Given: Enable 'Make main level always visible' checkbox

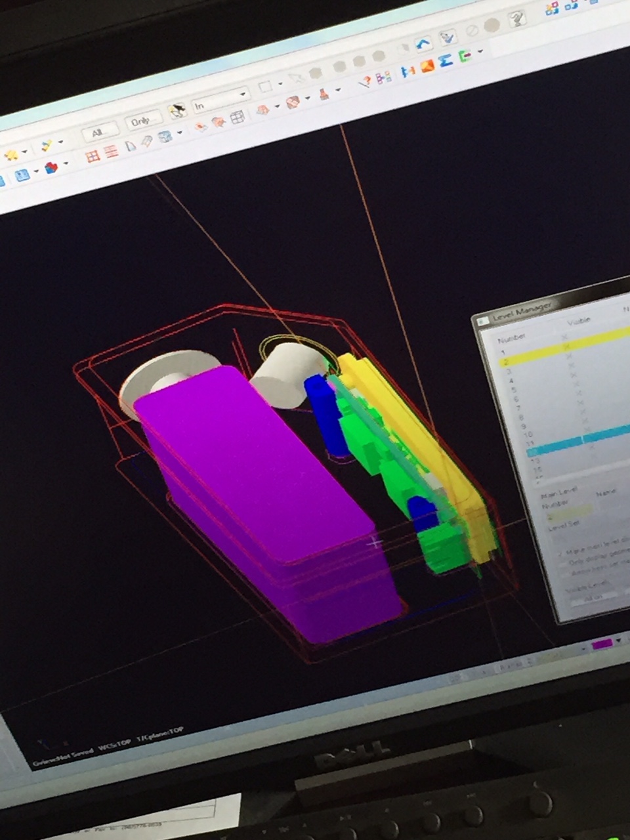Looking at the screenshot, I should 560,553.
